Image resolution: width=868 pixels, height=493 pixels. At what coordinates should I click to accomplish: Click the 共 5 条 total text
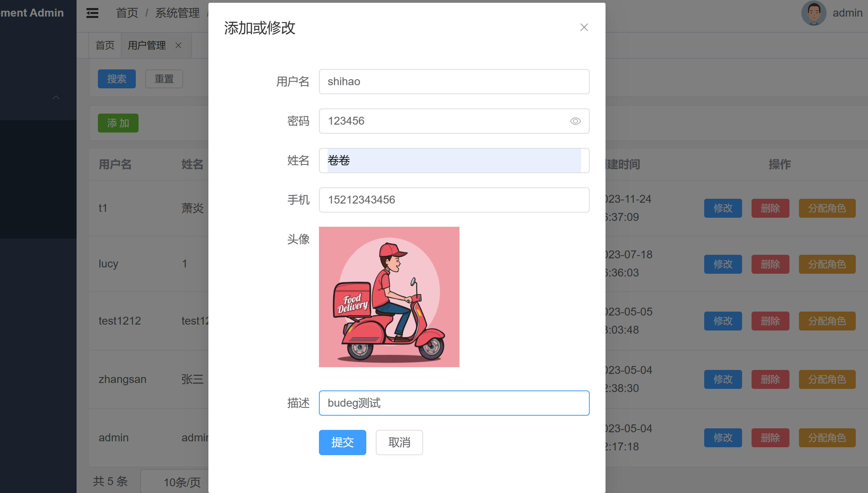point(111,482)
